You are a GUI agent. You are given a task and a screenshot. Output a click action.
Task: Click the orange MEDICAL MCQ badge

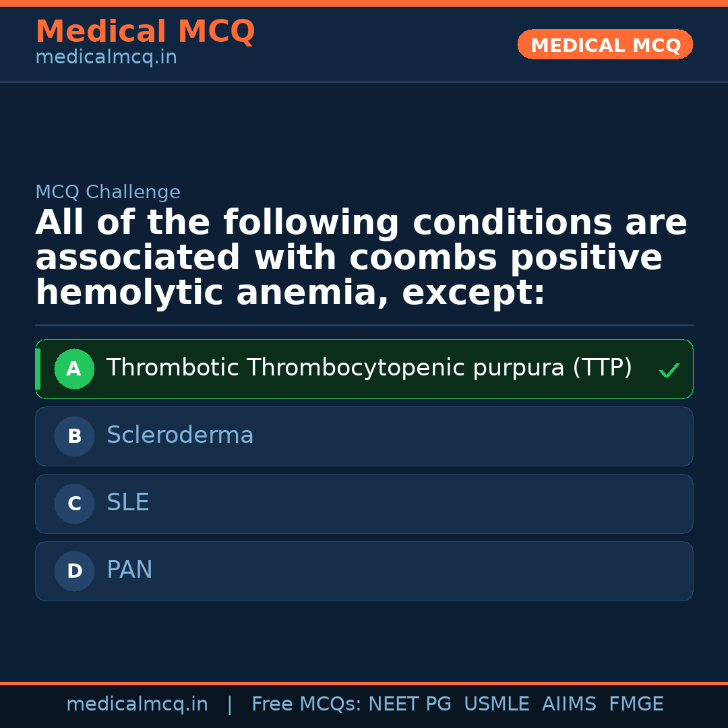[605, 44]
